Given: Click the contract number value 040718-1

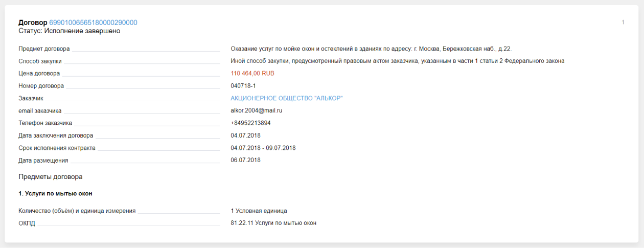Looking at the screenshot, I should [243, 86].
